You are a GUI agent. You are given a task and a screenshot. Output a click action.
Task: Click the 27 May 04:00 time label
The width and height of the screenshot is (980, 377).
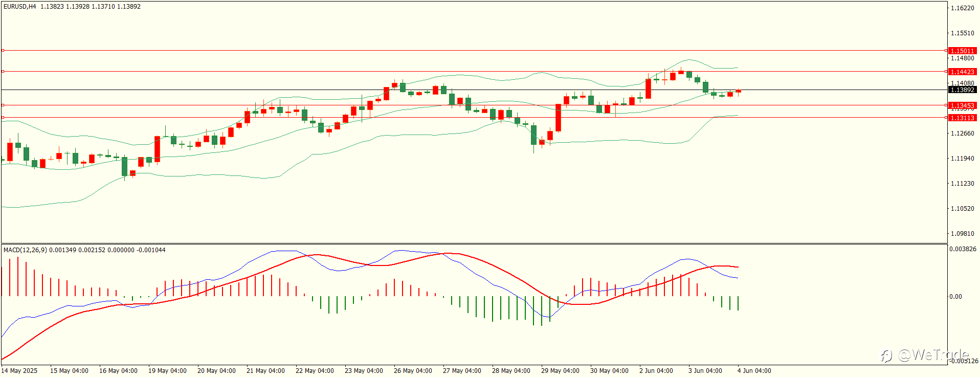coord(462,371)
